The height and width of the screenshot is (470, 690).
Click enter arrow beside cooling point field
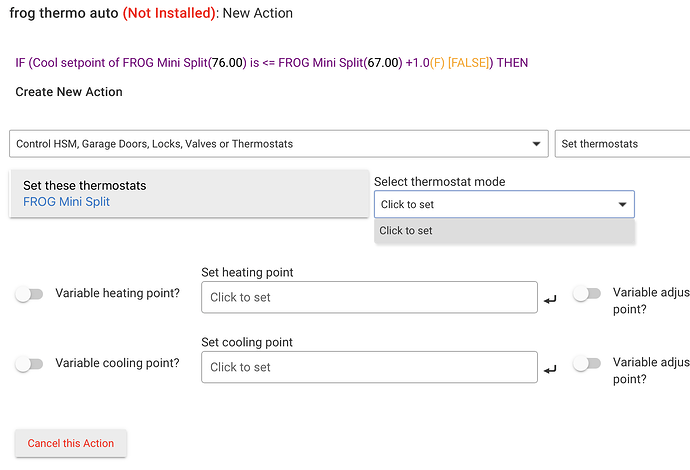pos(549,369)
